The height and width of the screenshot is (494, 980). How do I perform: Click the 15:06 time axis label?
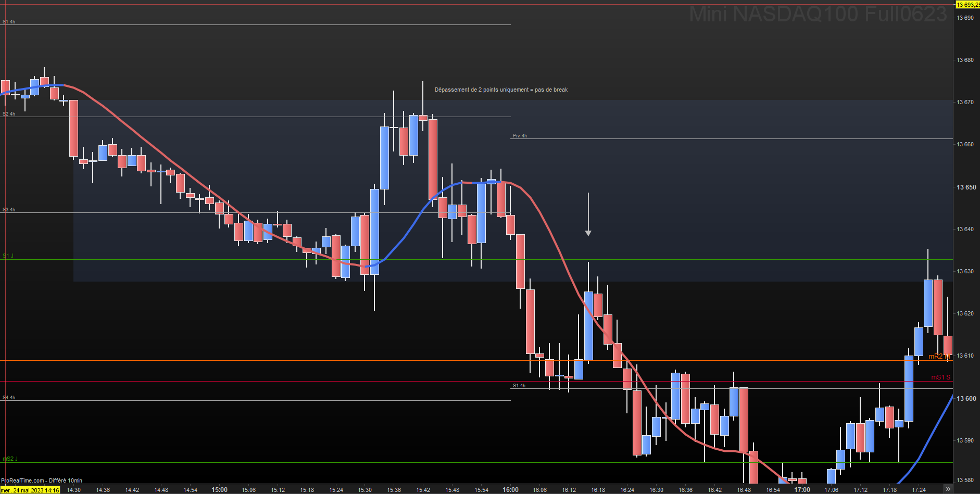(x=249, y=490)
